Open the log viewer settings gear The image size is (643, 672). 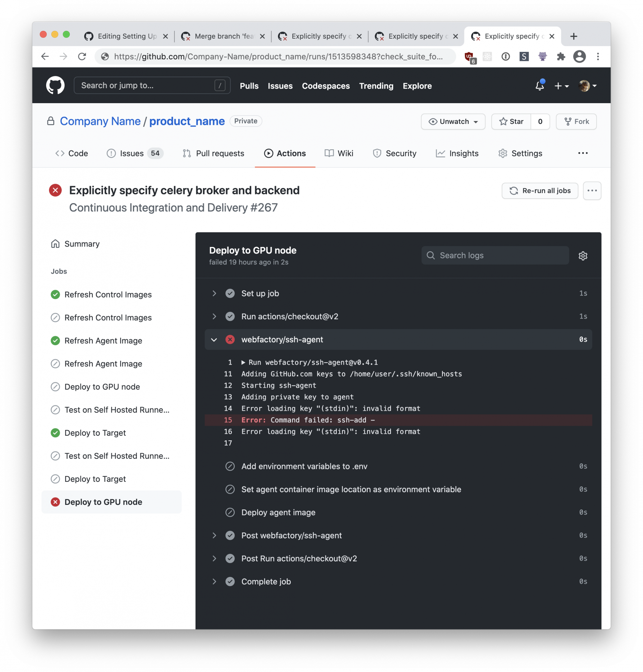[583, 255]
